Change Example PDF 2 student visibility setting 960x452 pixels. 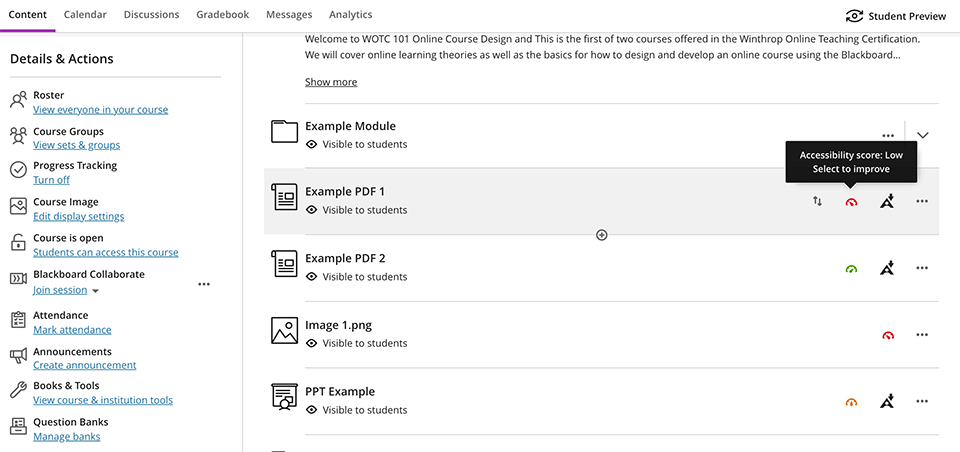click(356, 277)
